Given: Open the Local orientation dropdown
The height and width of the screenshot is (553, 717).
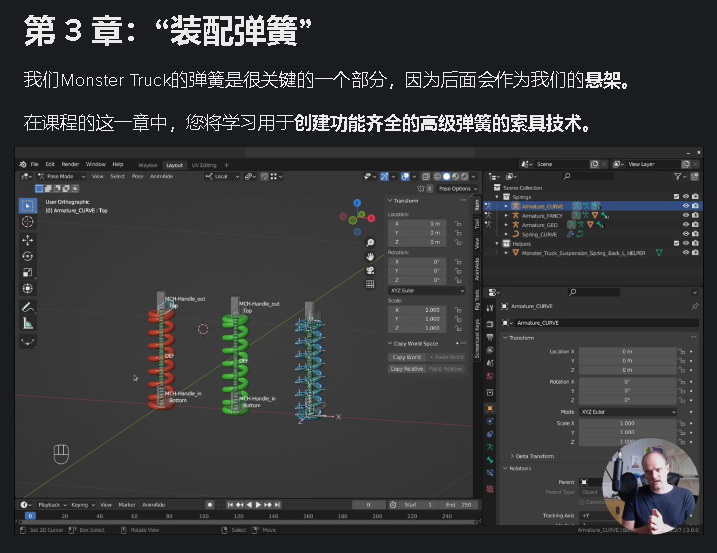Looking at the screenshot, I should pos(222,176).
